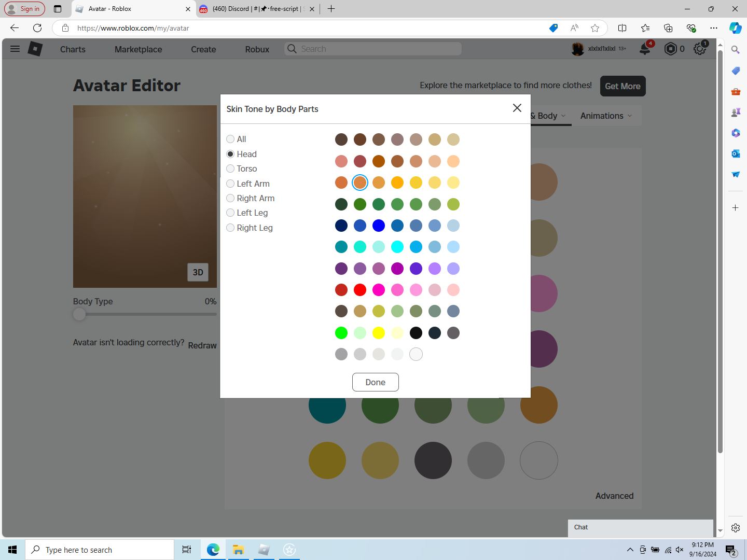This screenshot has width=747, height=560.
Task: Pick the black skin tone swatch
Action: click(x=416, y=333)
